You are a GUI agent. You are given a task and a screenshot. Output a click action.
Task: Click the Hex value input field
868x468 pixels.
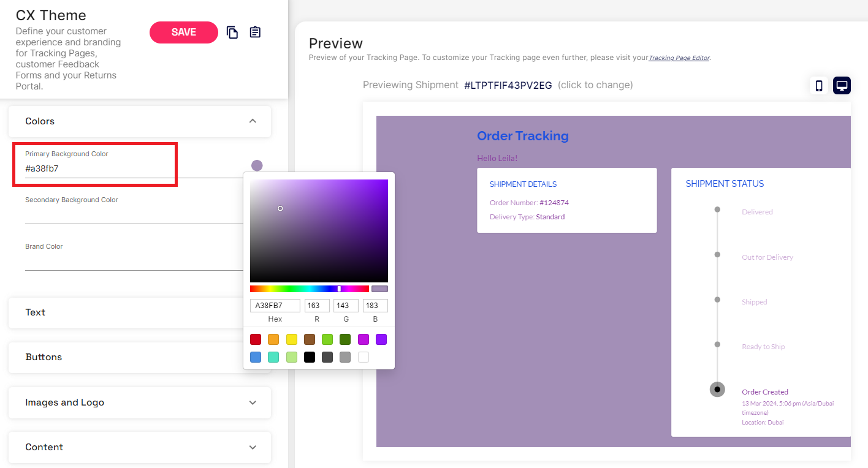pos(275,306)
